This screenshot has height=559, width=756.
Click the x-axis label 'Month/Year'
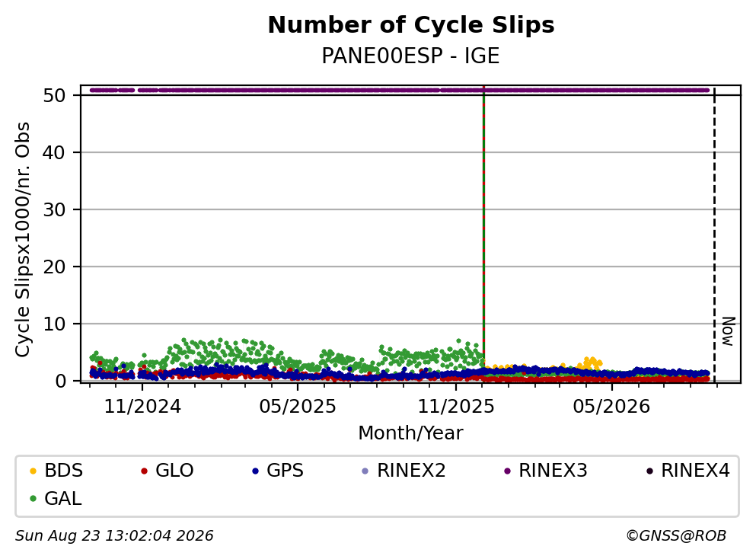tap(410, 433)
